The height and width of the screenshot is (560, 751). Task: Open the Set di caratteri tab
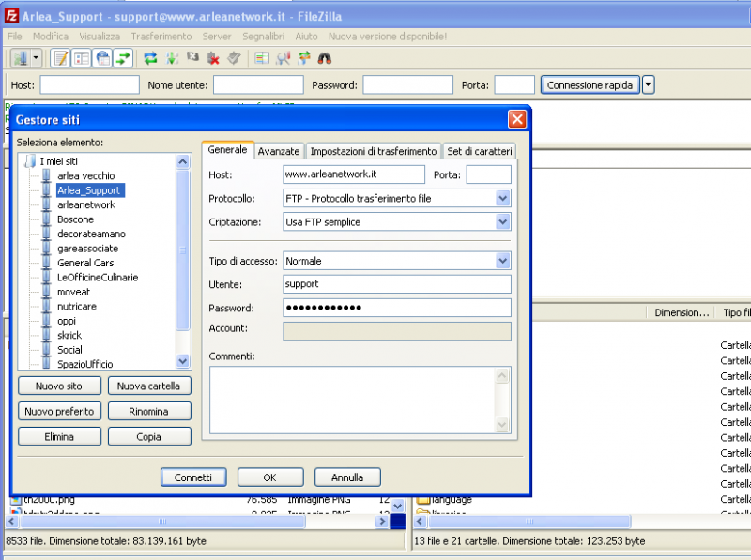coord(480,151)
